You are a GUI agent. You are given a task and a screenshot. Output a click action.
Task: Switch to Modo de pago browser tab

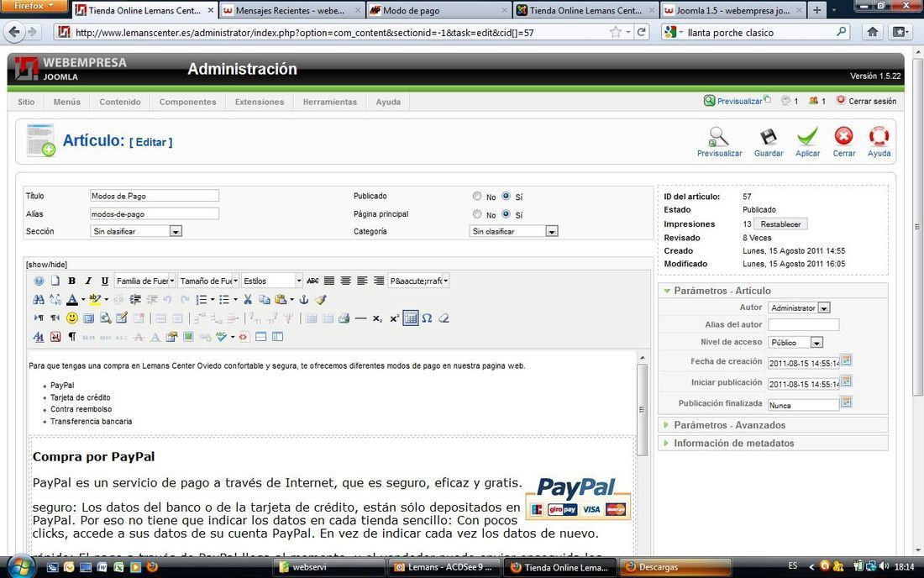point(439,10)
